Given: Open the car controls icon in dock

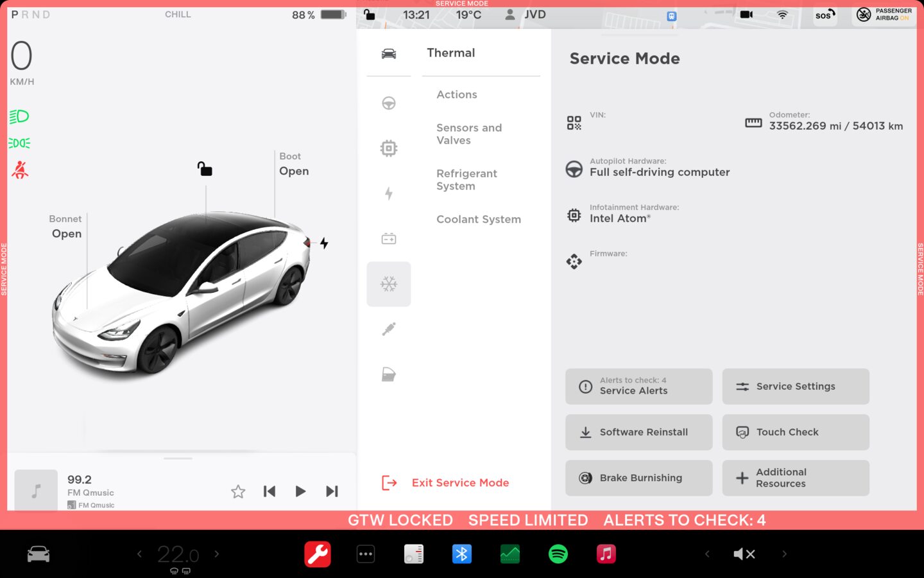Looking at the screenshot, I should tap(38, 554).
